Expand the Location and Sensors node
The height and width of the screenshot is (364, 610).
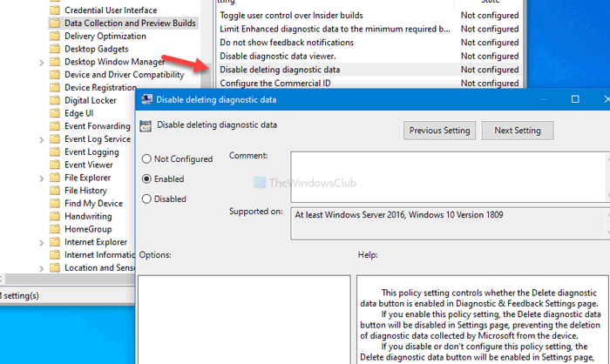pyautogui.click(x=41, y=268)
